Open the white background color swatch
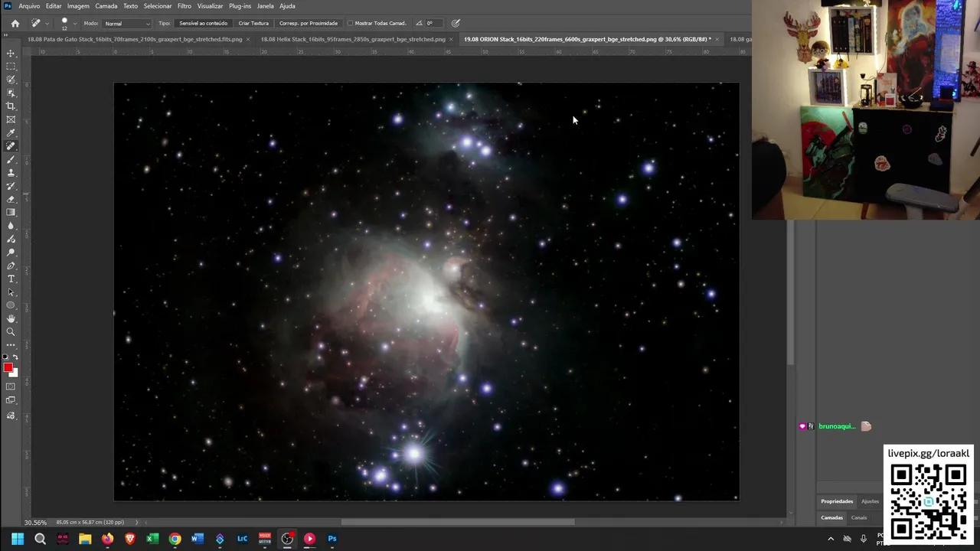Viewport: 980px width, 551px height. (x=15, y=373)
